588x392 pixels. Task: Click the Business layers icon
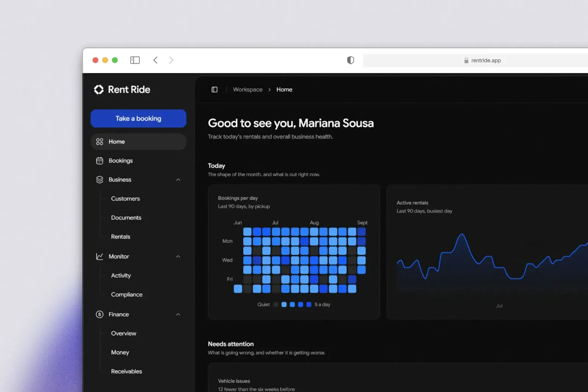(x=100, y=180)
